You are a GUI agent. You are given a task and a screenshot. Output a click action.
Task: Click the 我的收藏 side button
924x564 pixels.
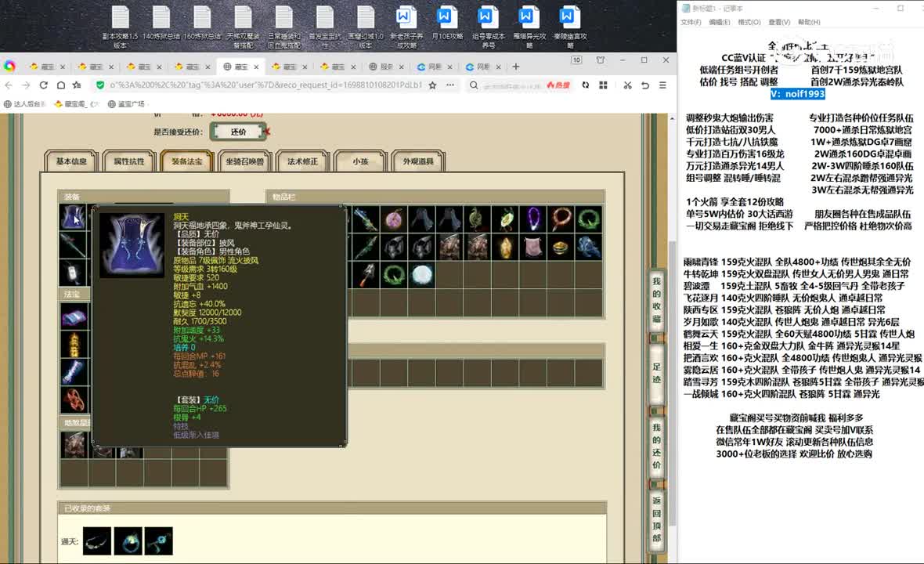[x=656, y=301]
